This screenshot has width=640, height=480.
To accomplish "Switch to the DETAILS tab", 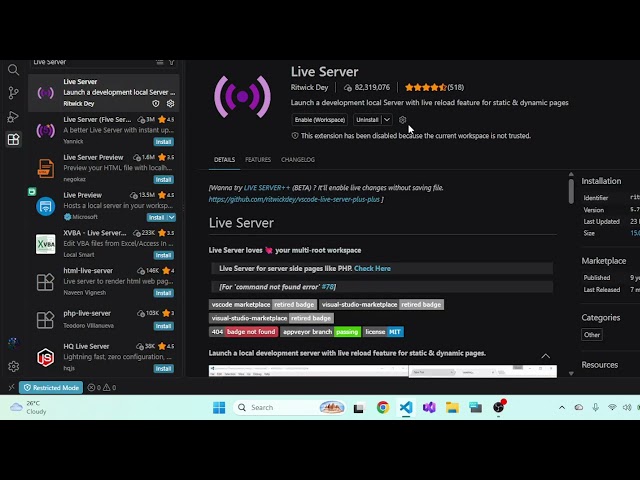I will (x=224, y=160).
